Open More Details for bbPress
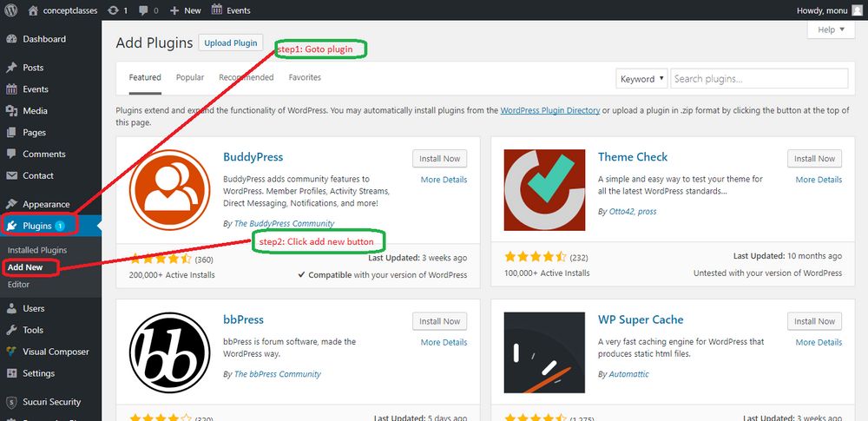Image resolution: width=868 pixels, height=421 pixels. pos(444,342)
